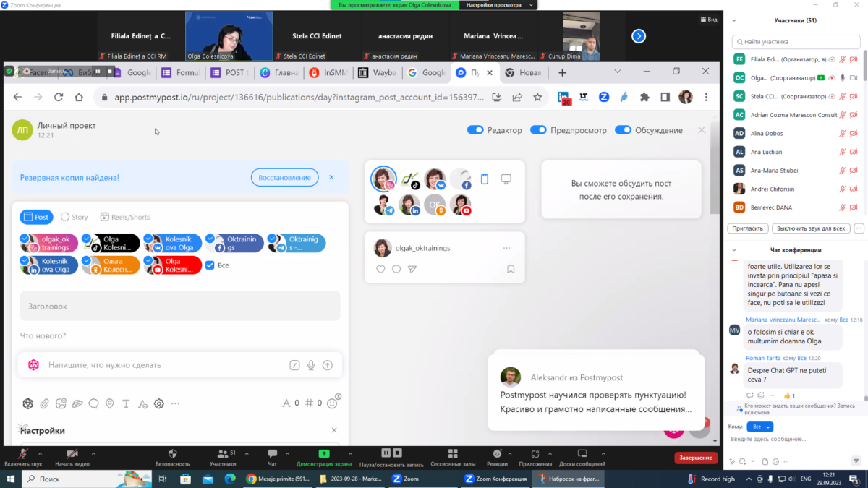This screenshot has height=488, width=868.
Task: Click the bookmark icon in Instagram preview
Action: pos(511,269)
